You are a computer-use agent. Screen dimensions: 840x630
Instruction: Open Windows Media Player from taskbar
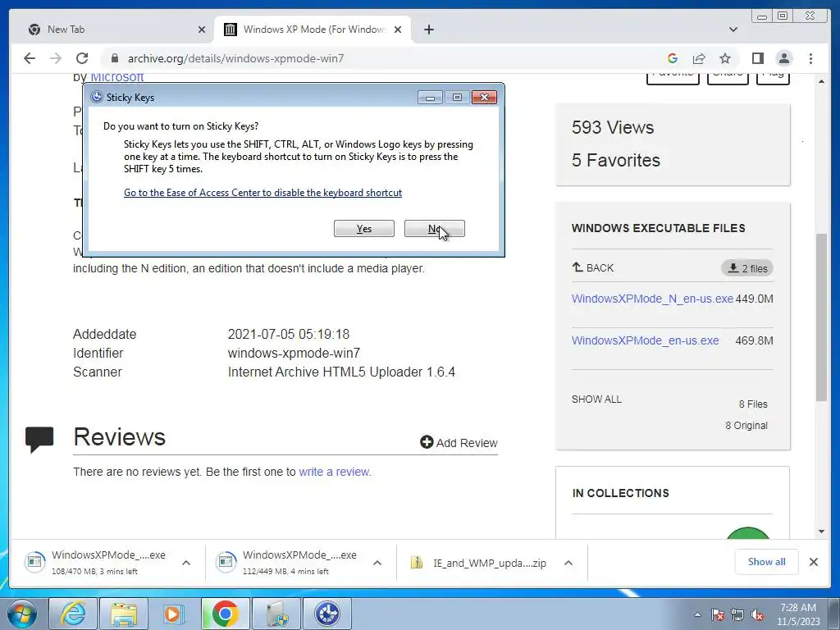[x=174, y=614]
